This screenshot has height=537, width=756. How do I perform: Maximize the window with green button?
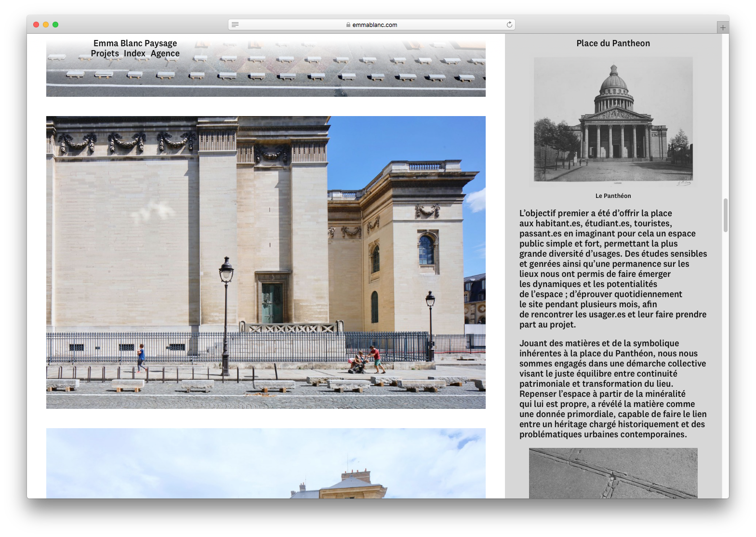tap(55, 25)
